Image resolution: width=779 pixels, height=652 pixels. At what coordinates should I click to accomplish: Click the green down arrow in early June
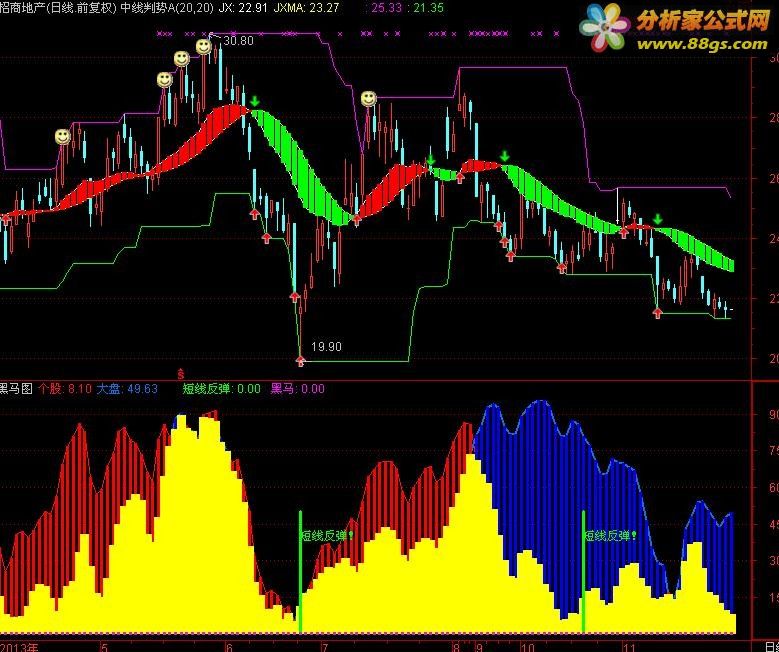(255, 102)
